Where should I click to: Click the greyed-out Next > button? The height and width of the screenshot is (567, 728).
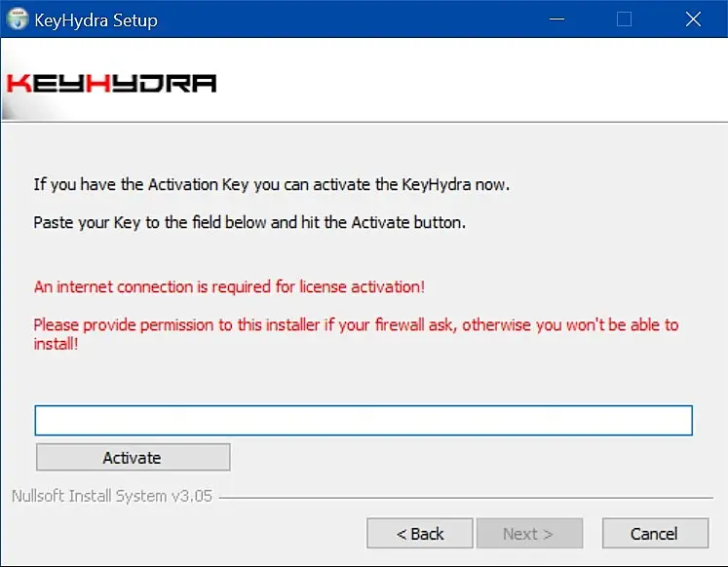coord(529,534)
